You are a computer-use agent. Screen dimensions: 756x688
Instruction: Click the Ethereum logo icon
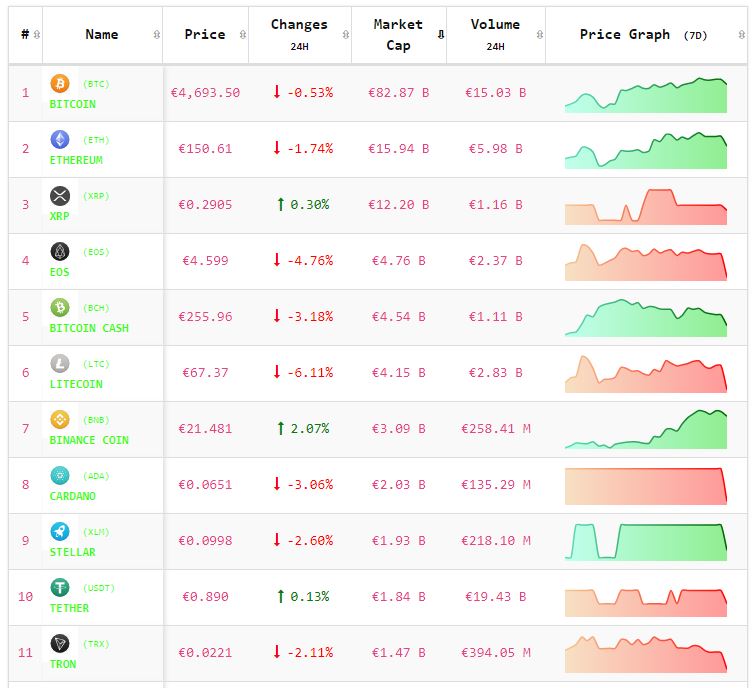coord(60,140)
